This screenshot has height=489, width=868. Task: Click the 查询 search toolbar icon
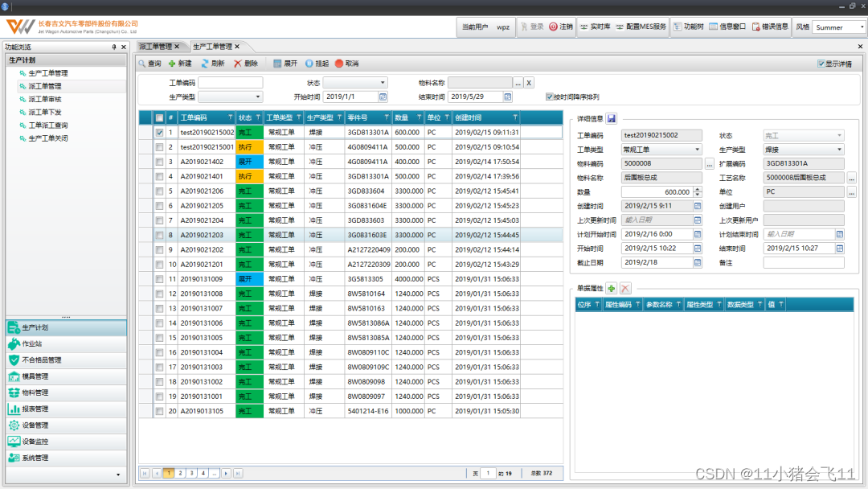point(142,64)
